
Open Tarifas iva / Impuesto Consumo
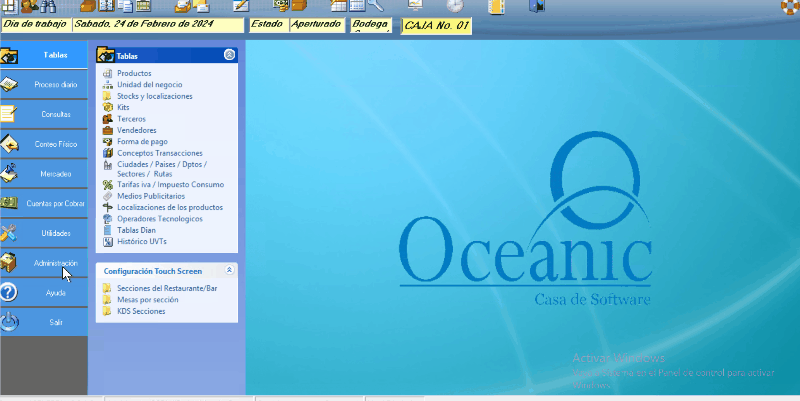[170, 185]
